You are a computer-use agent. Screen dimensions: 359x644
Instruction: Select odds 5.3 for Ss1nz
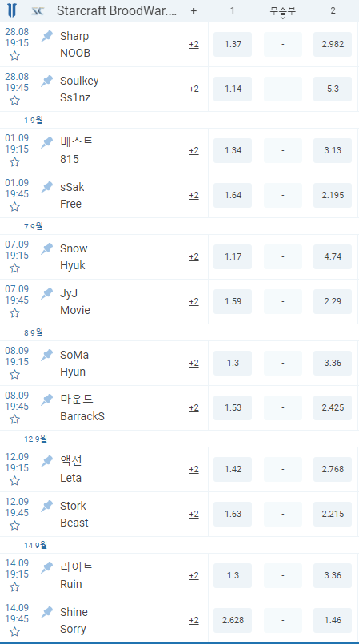point(333,89)
